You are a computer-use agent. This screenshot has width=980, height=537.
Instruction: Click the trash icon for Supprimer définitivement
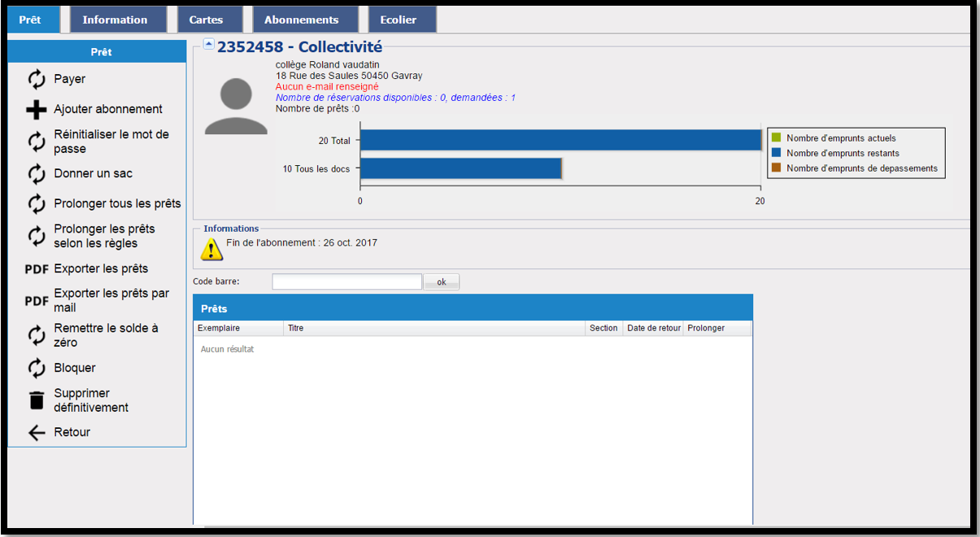37,400
